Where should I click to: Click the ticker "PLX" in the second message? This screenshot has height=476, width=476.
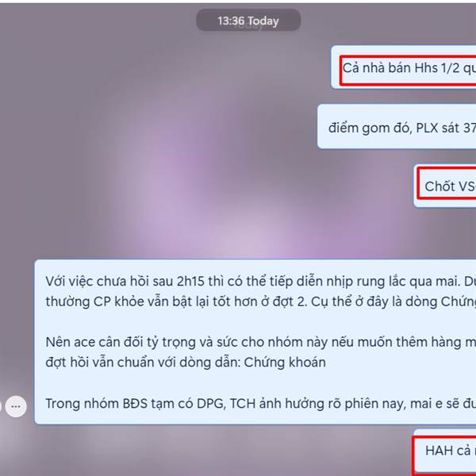click(427, 128)
